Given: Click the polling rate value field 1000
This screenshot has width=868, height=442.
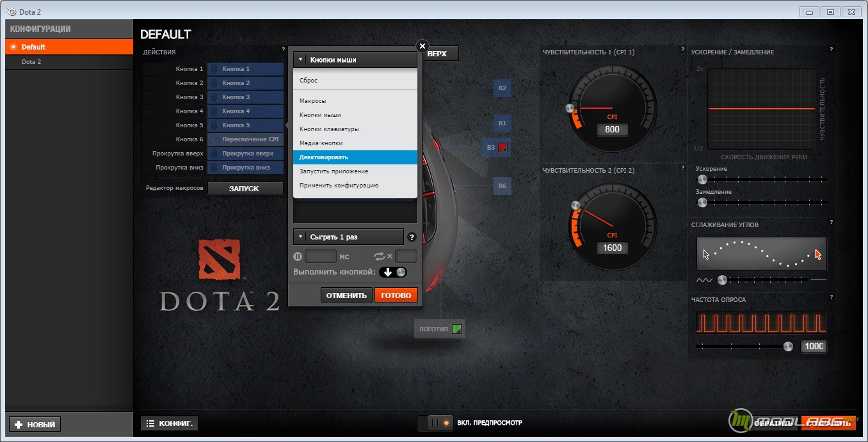Looking at the screenshot, I should pyautogui.click(x=814, y=347).
